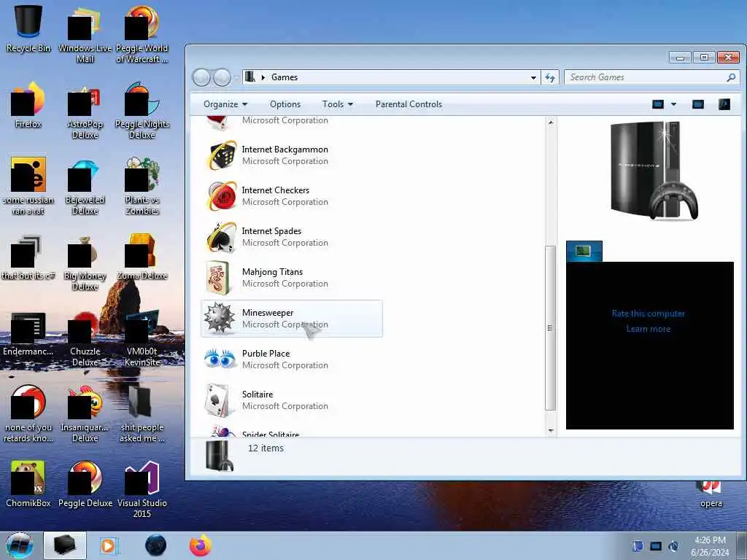Open Recycle Bin desktop icon
This screenshot has height=560, width=747.
click(x=28, y=28)
